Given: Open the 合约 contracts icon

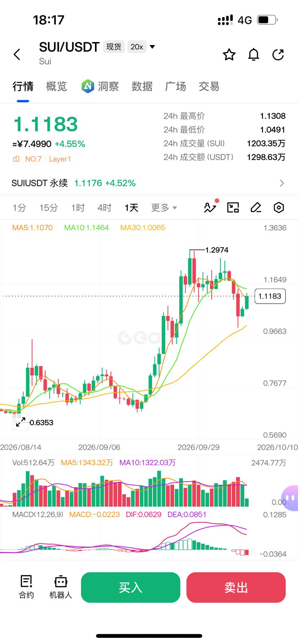Looking at the screenshot, I should 26,587.
